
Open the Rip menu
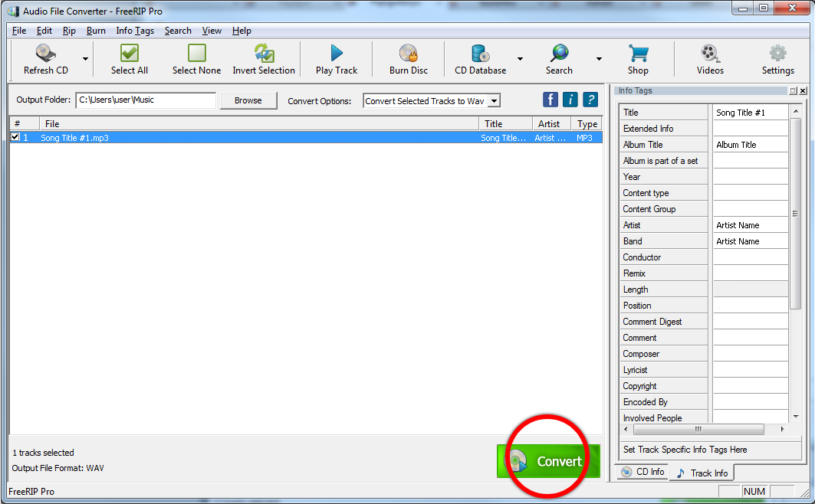point(69,31)
